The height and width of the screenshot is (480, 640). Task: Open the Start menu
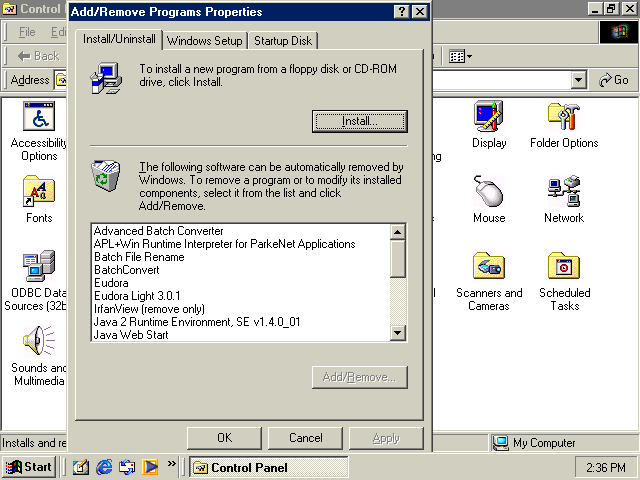click(29, 467)
